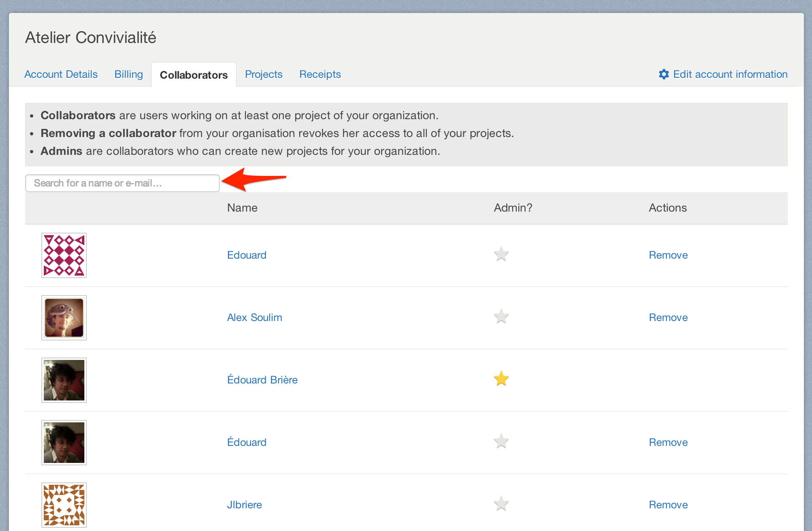
Task: Toggle admin star for Jlbriere
Action: pyautogui.click(x=501, y=504)
